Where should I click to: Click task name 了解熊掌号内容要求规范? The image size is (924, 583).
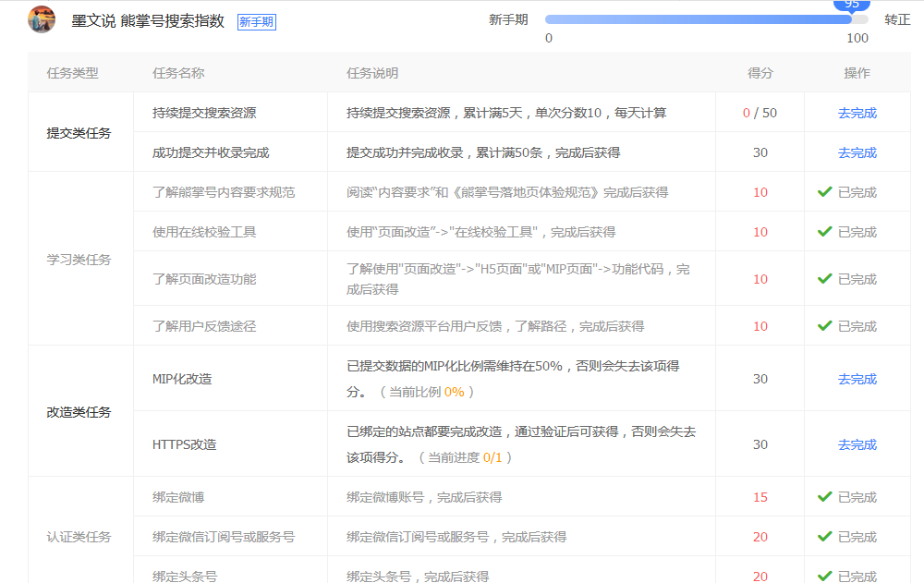click(x=224, y=192)
